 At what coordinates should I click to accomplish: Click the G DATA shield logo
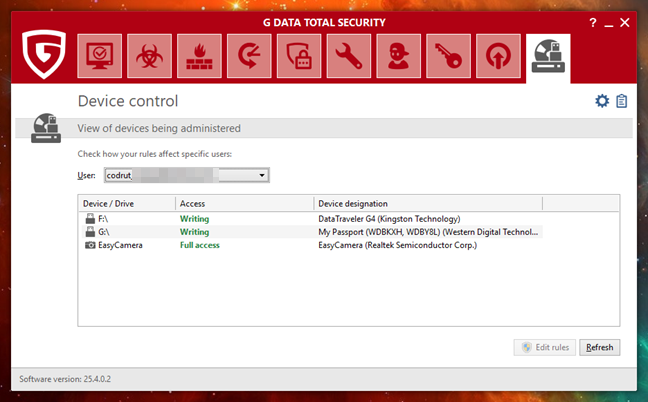point(44,54)
